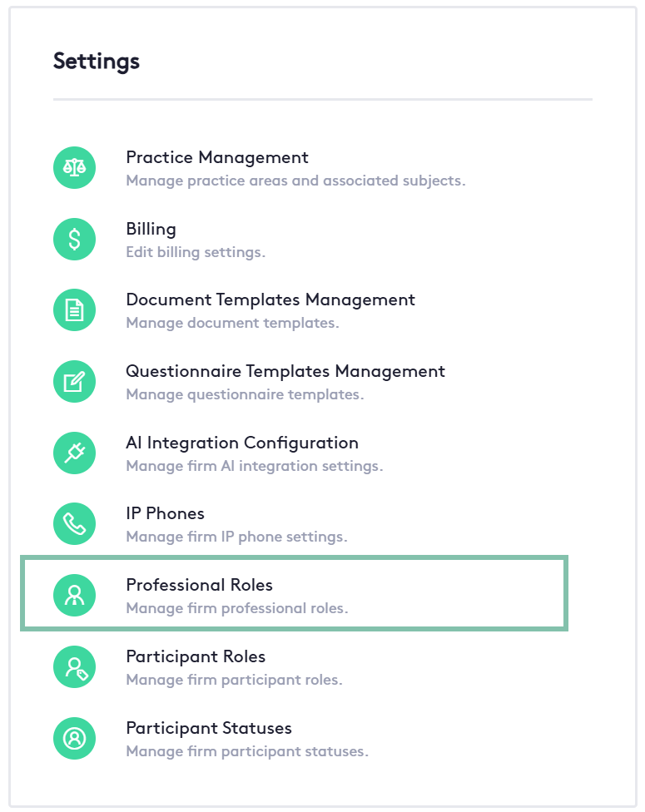Go to Document Templates Management
This screenshot has height=812, width=645.
[270, 300]
